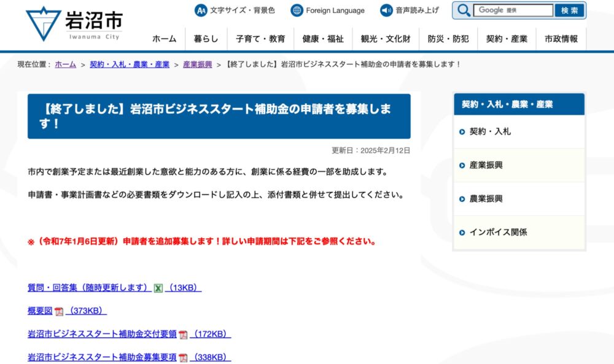Open the 暮らし navigation menu item

(206, 39)
